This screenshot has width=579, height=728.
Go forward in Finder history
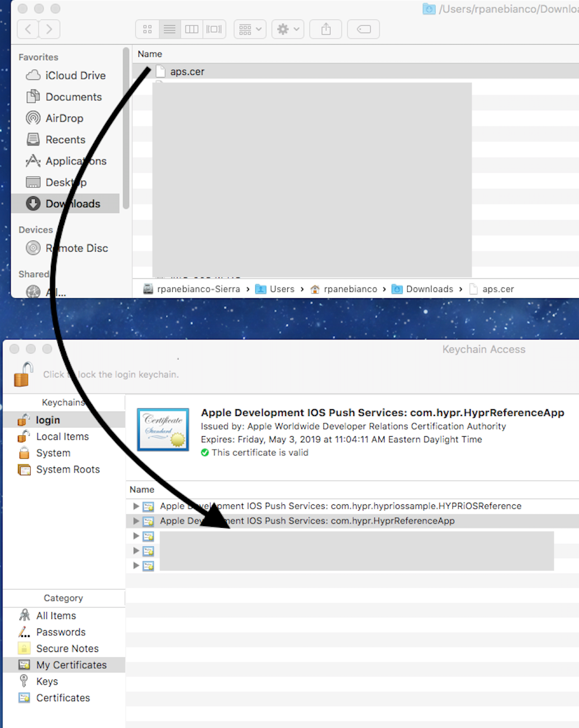coord(49,29)
